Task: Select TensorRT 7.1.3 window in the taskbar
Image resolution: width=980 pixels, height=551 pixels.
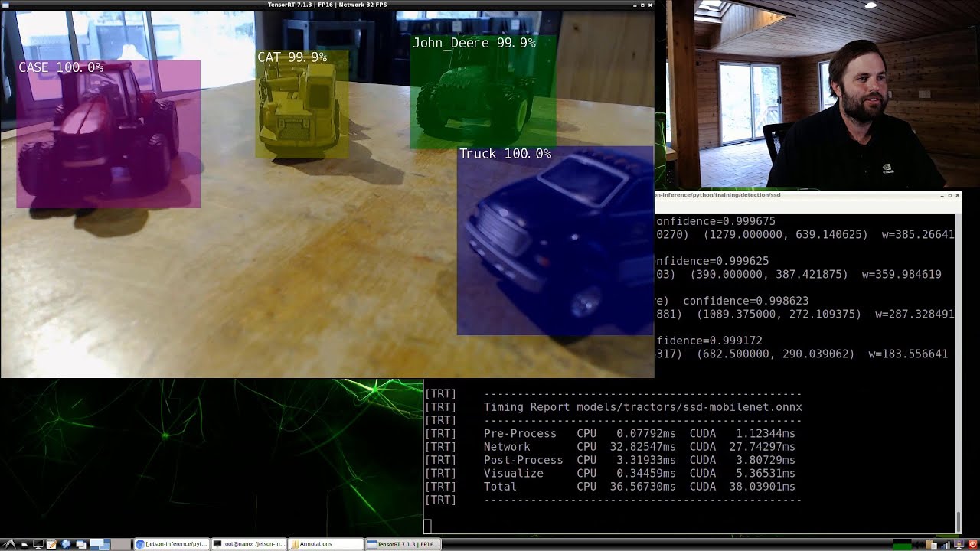Action: [x=403, y=544]
